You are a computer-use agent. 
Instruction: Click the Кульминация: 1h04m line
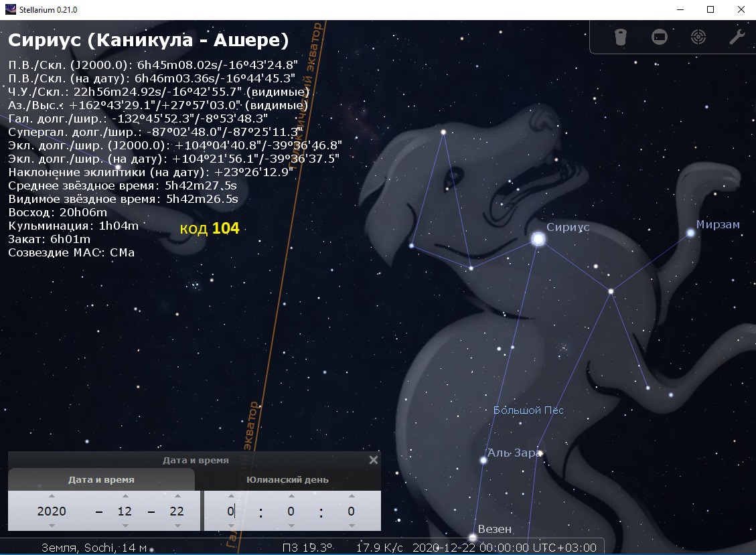tap(73, 226)
